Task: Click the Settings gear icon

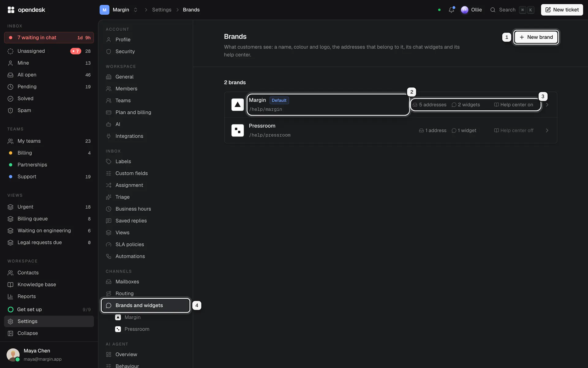Action: pos(10,321)
